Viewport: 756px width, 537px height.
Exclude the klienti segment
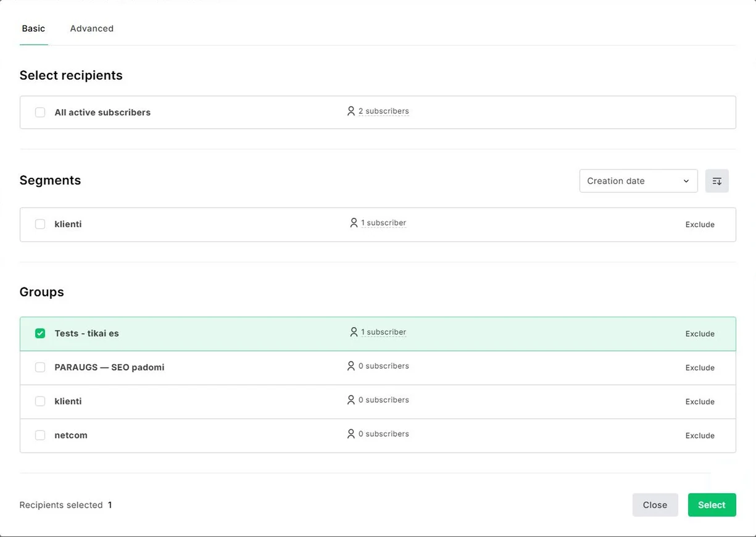point(700,225)
